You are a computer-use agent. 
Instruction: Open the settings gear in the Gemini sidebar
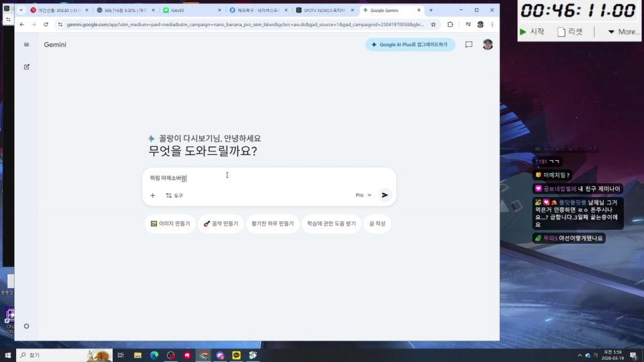[x=26, y=326]
